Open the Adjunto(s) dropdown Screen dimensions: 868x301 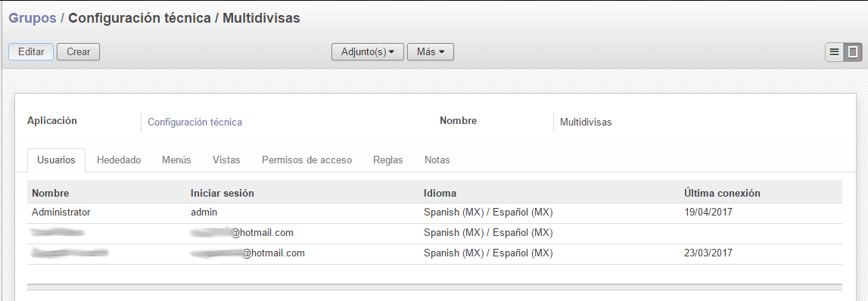click(x=368, y=52)
